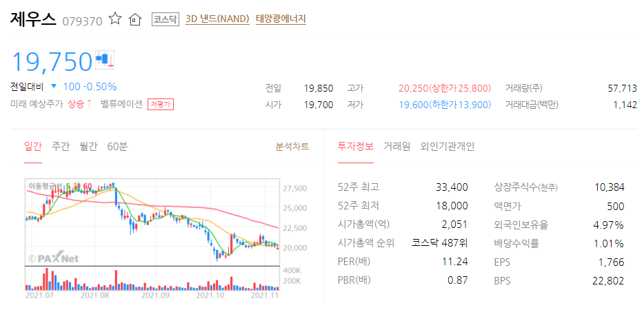The height and width of the screenshot is (312, 644).
Task: Click PER(배) value 11.24
Action: click(x=456, y=262)
